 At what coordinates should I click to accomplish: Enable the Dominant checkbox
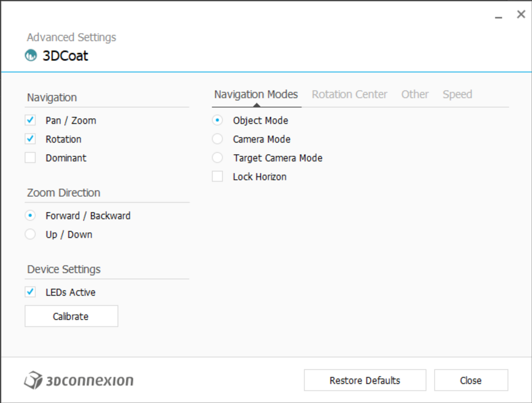pos(30,158)
